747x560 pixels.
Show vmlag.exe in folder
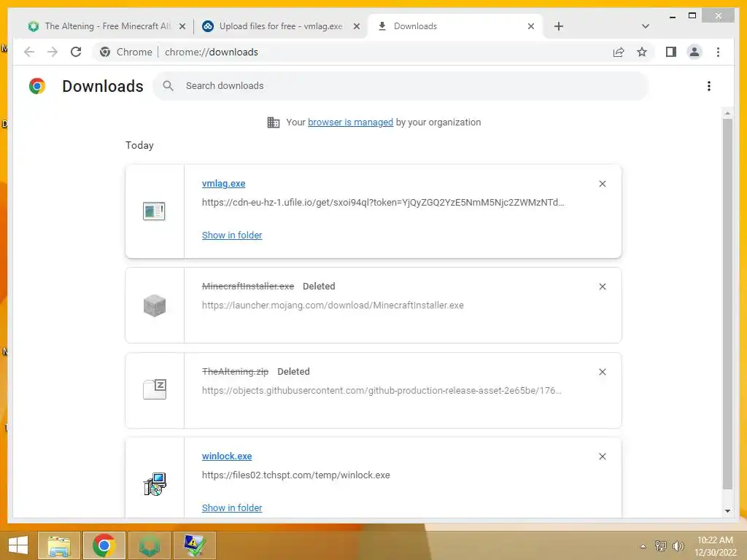click(232, 236)
